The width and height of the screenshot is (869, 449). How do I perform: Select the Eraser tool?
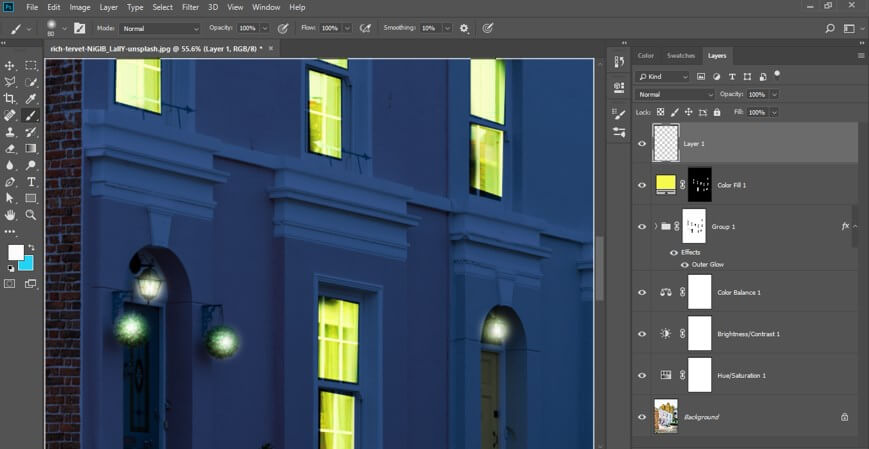pyautogui.click(x=10, y=149)
